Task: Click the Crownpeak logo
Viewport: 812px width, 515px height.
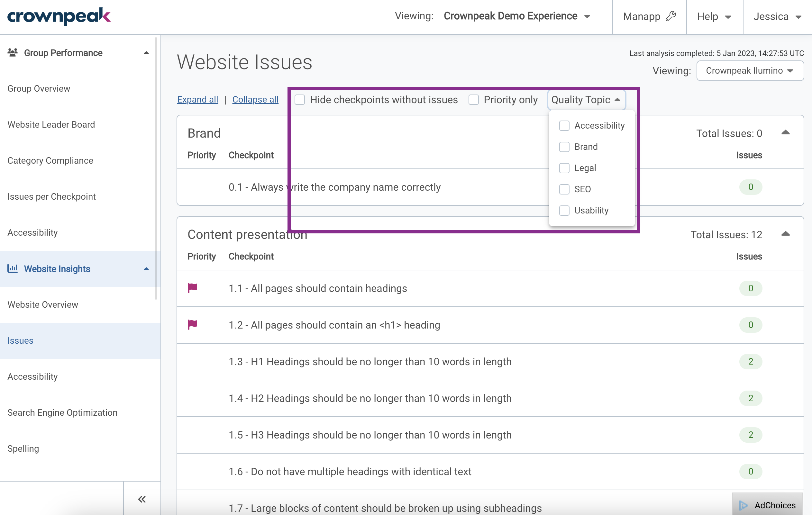Action: [x=59, y=16]
